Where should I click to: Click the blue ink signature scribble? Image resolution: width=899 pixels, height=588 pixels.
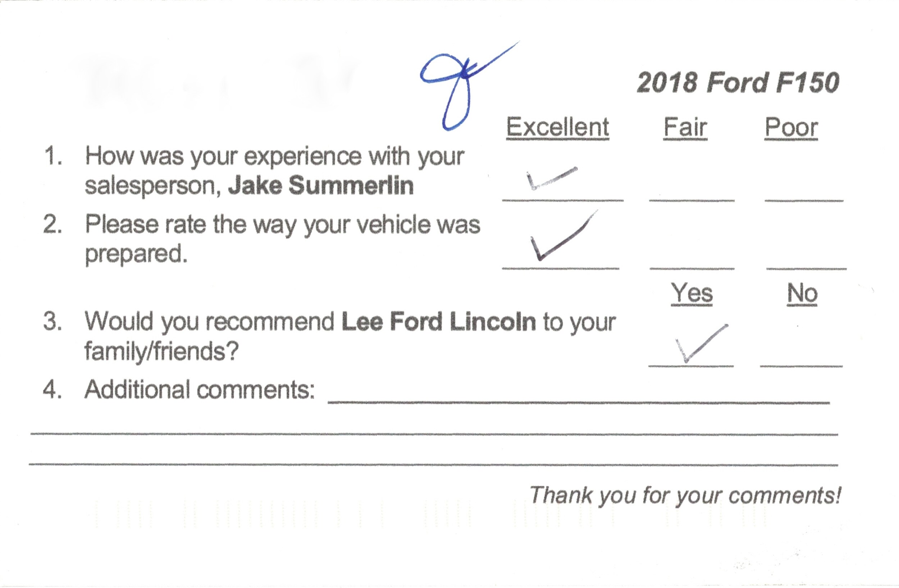pos(469,86)
